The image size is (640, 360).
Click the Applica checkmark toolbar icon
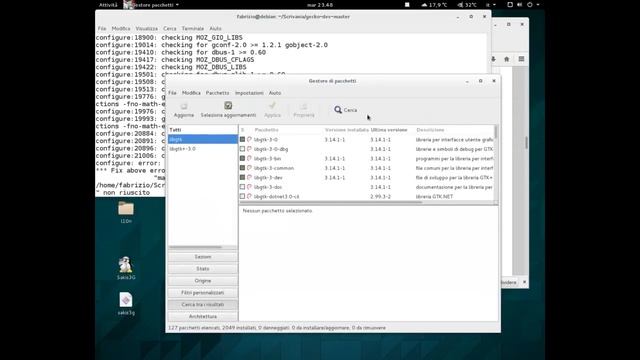pos(272,106)
